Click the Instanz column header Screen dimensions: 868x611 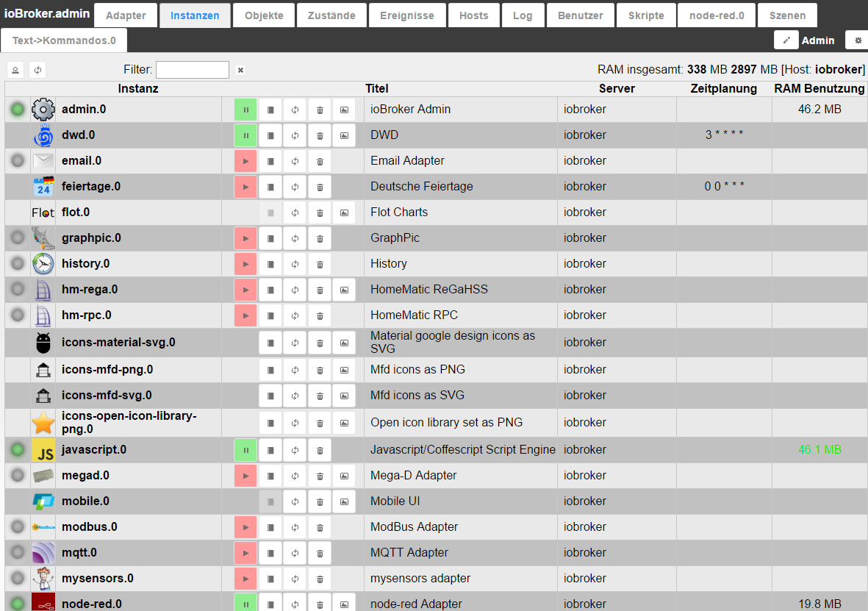click(x=138, y=89)
